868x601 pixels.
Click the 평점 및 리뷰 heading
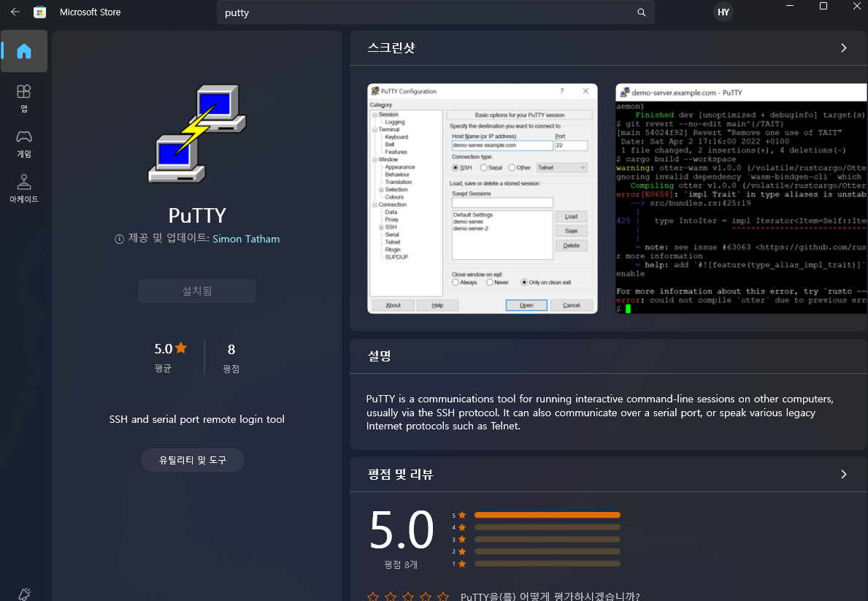[400, 474]
